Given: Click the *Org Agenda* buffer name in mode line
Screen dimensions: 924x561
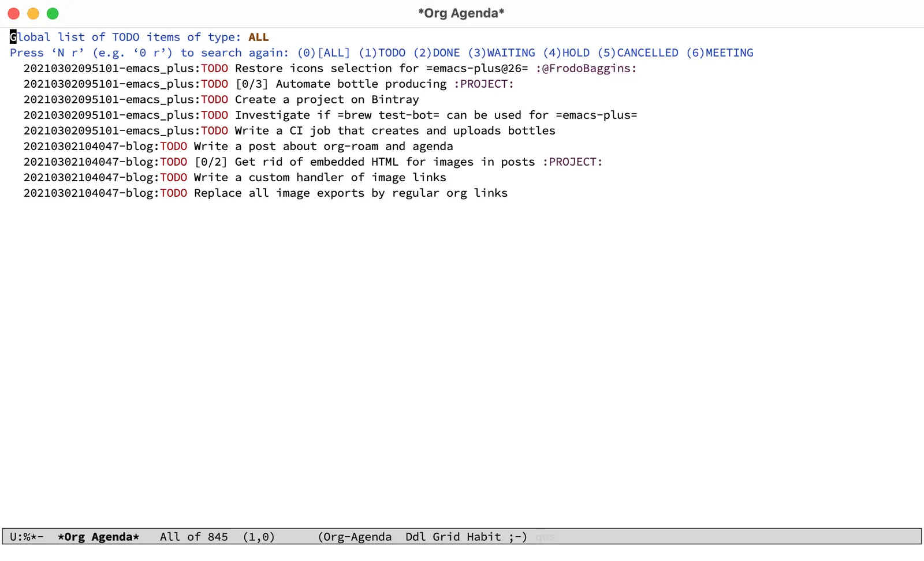Looking at the screenshot, I should pos(98,537).
